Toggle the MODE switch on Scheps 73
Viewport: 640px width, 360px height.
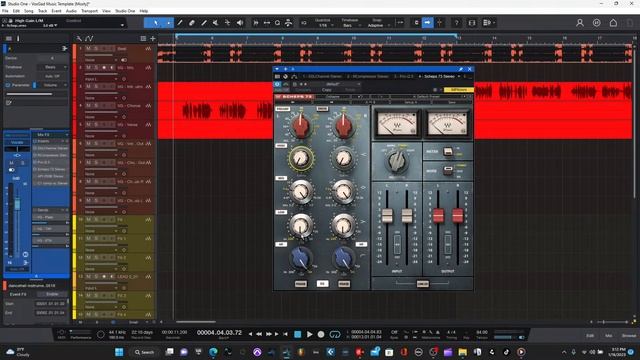[x=448, y=170]
